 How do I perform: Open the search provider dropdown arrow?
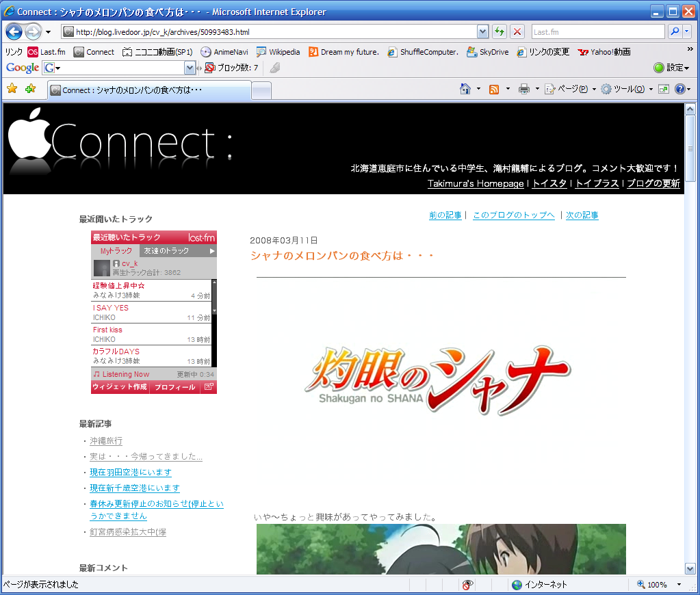[687, 31]
